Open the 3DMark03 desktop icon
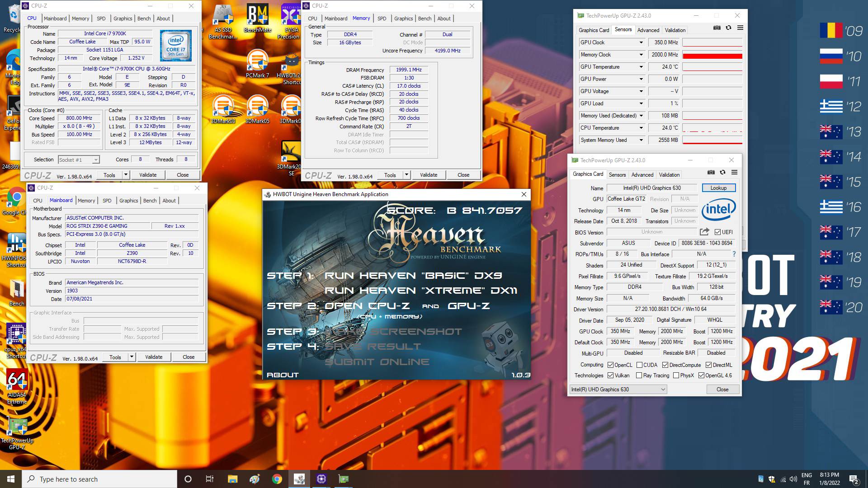 [x=223, y=109]
